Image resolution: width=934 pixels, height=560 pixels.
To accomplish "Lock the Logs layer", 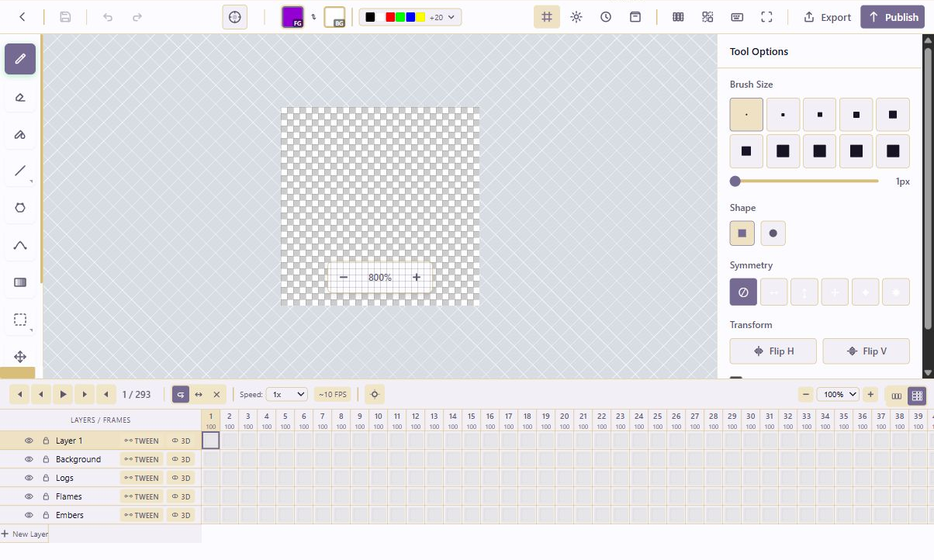I will (x=46, y=478).
